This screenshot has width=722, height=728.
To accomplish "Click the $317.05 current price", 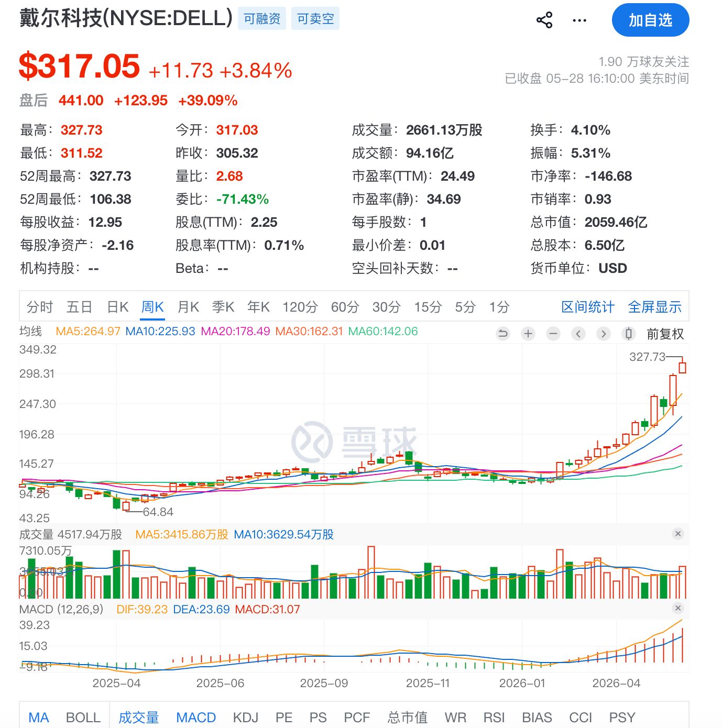I will tap(79, 67).
